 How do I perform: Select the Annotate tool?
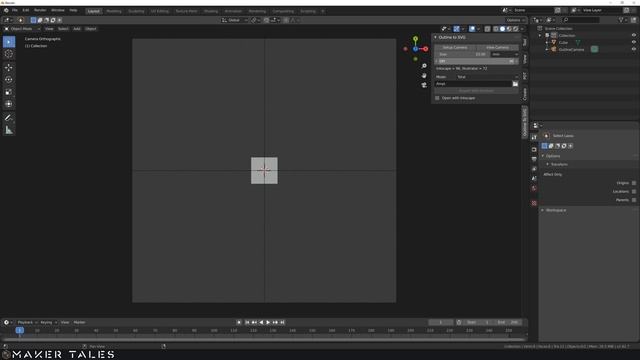(9, 118)
